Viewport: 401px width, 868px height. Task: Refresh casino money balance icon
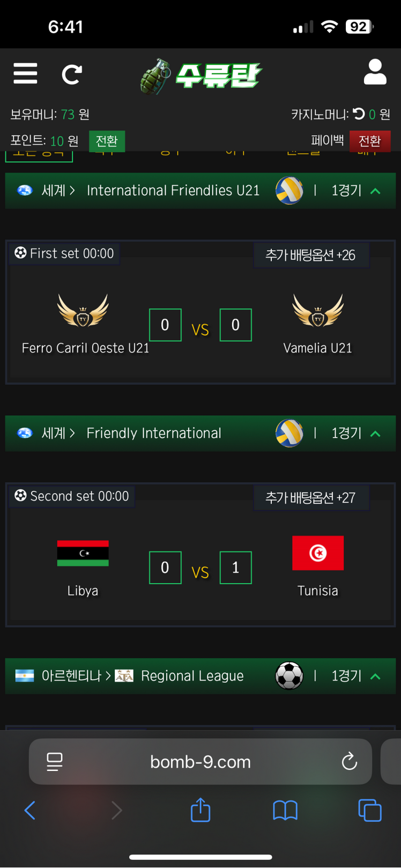point(359,113)
